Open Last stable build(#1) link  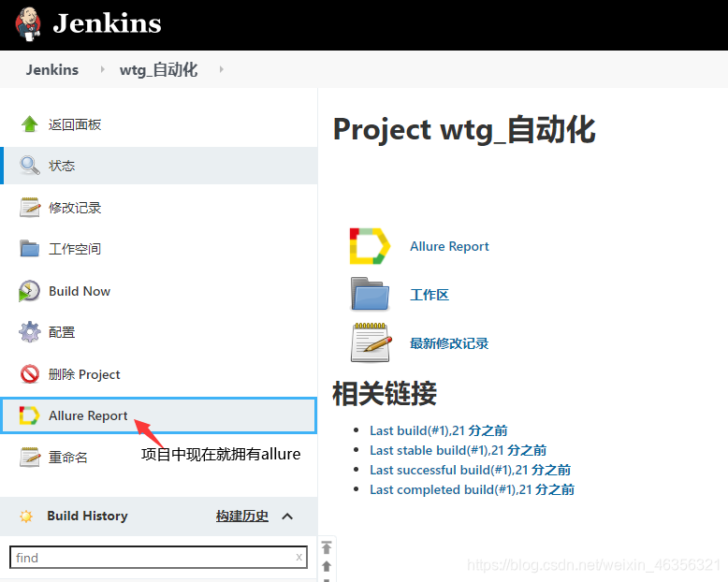458,450
